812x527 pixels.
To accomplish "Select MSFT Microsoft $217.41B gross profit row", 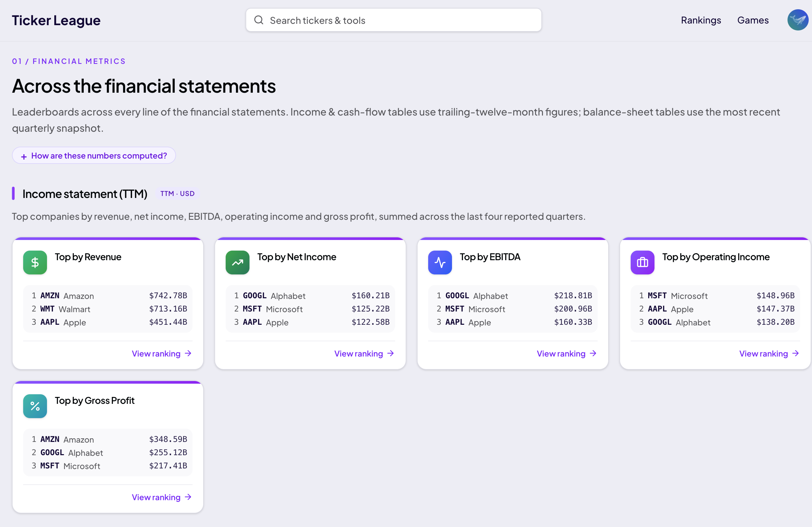I will pyautogui.click(x=108, y=466).
